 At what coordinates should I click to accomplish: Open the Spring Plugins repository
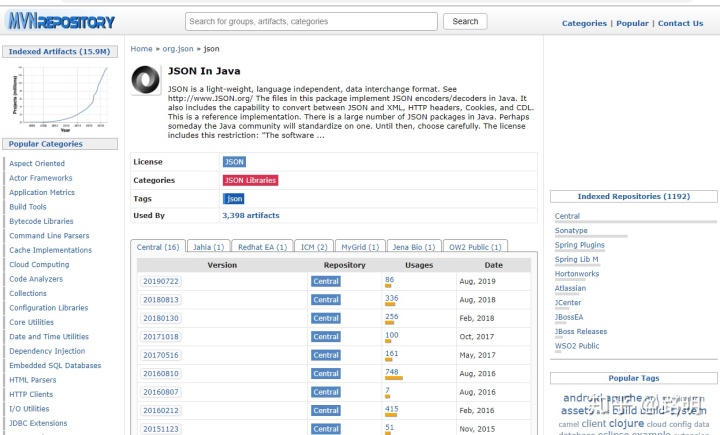(579, 245)
